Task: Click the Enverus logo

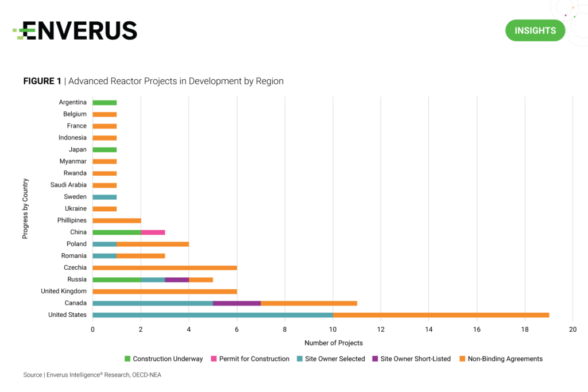Action: tap(75, 30)
